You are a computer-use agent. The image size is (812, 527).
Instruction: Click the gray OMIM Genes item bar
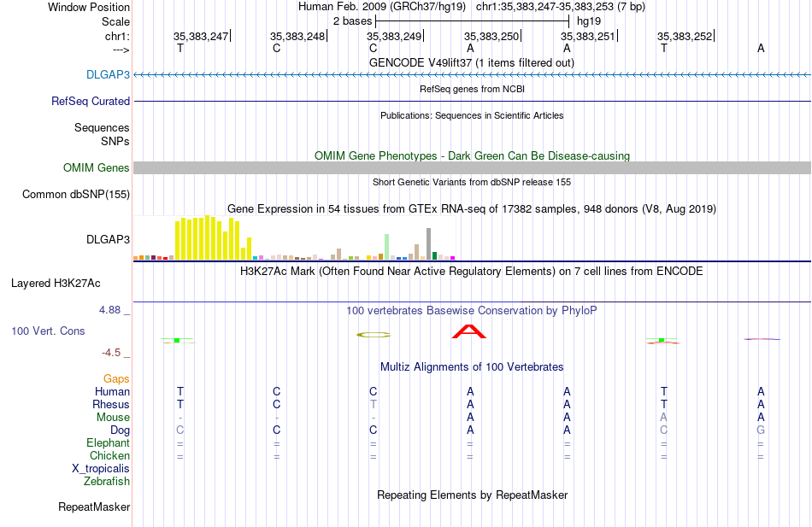point(472,167)
